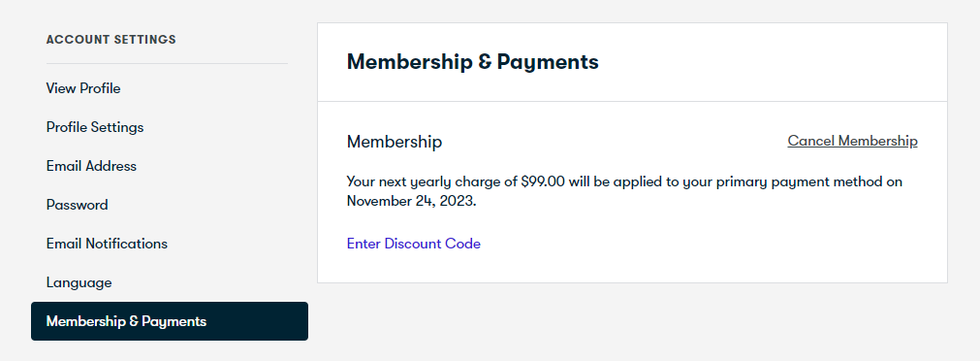The width and height of the screenshot is (980, 361).
Task: Click the Membership & Payments page title
Action: click(x=472, y=62)
